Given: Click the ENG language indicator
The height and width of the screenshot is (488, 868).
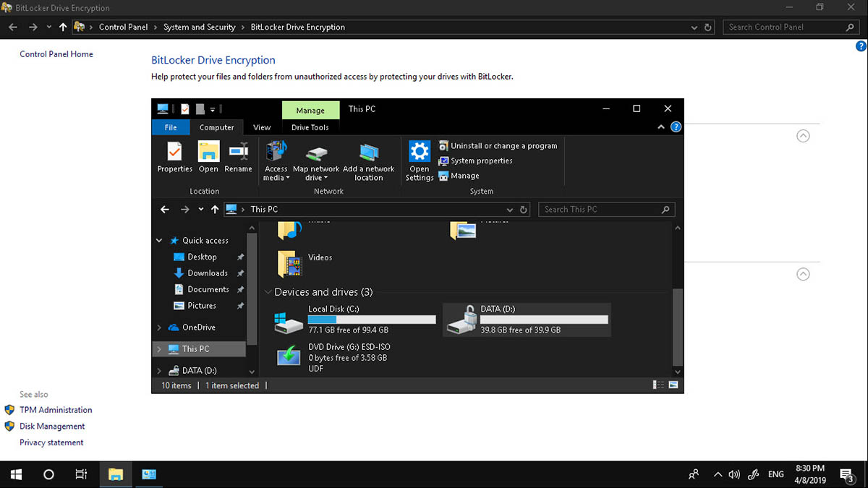Looking at the screenshot, I should click(776, 474).
